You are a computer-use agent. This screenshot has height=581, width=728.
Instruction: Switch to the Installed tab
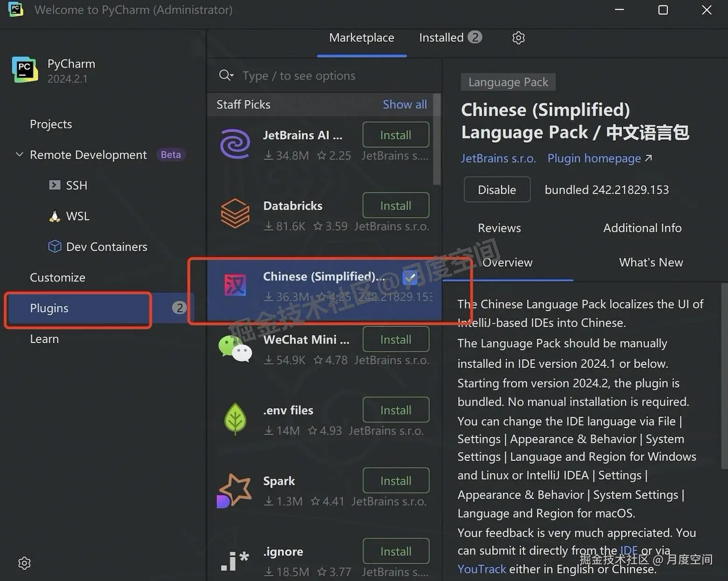(x=441, y=37)
